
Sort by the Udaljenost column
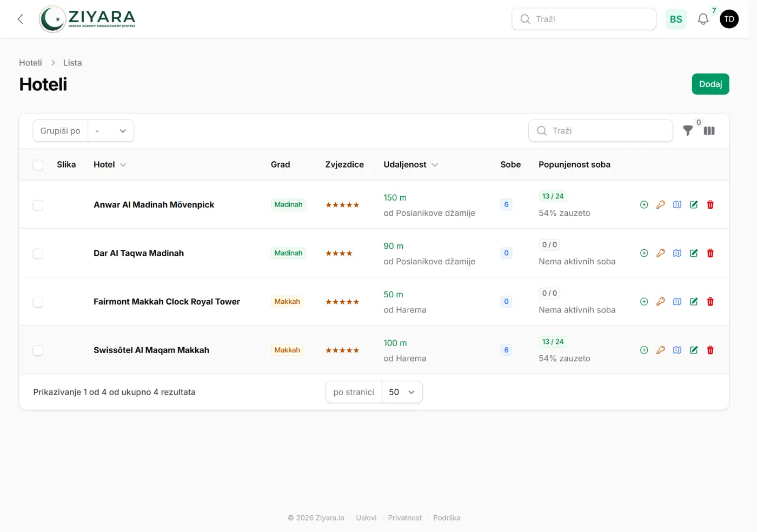coord(411,165)
